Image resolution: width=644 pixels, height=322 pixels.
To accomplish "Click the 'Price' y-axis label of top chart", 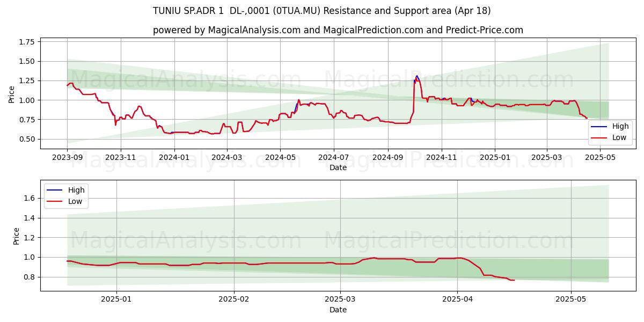I will point(12,94).
